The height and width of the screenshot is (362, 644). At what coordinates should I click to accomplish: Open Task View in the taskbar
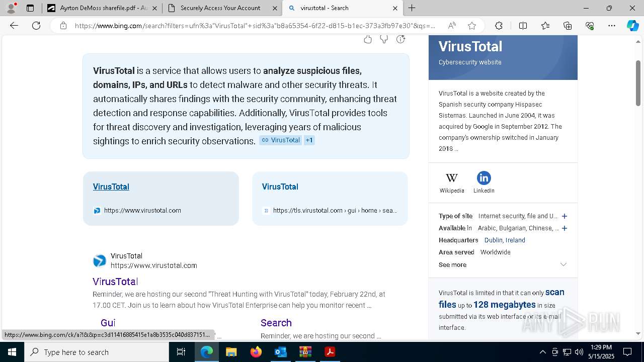[181, 352]
